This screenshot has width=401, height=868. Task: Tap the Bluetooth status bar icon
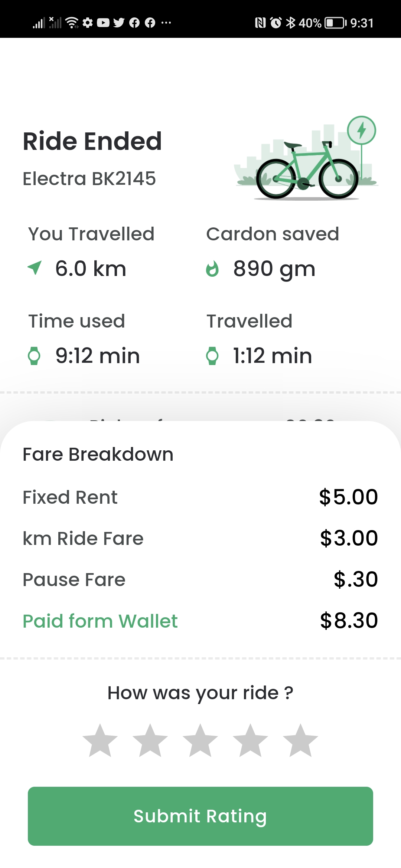pyautogui.click(x=291, y=23)
